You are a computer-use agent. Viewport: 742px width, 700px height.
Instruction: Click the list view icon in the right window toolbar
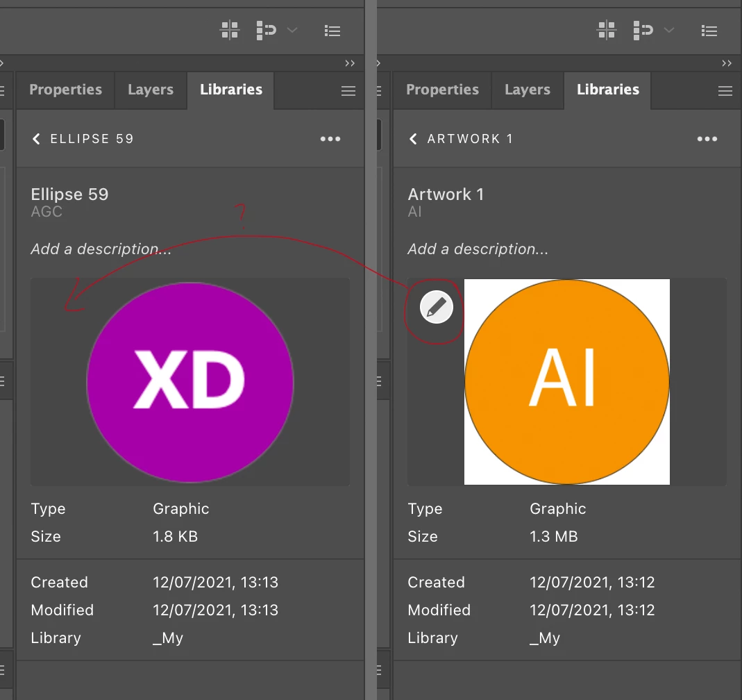[x=709, y=31]
